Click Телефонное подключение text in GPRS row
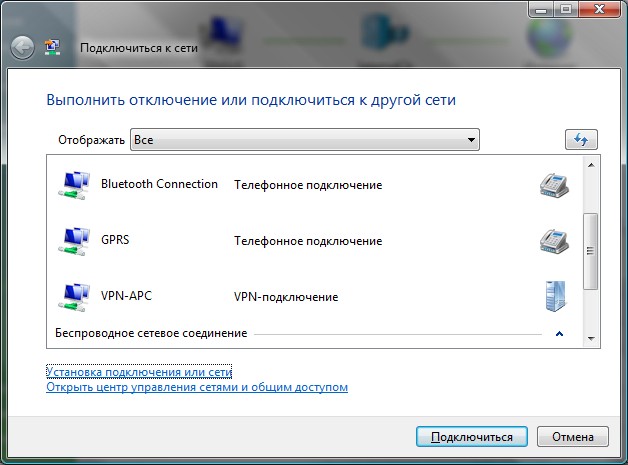Viewport: 628px width, 465px height. 308,241
